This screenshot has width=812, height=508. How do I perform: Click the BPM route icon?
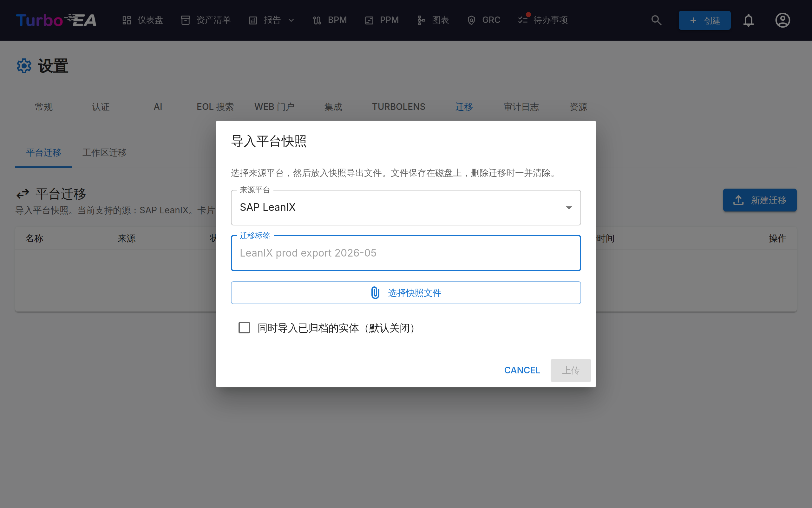(x=317, y=21)
